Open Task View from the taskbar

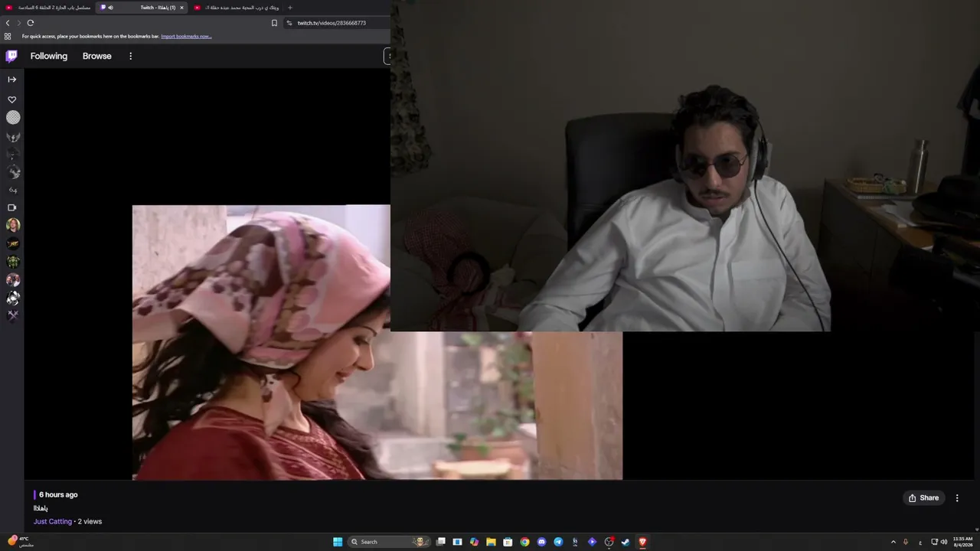(441, 542)
